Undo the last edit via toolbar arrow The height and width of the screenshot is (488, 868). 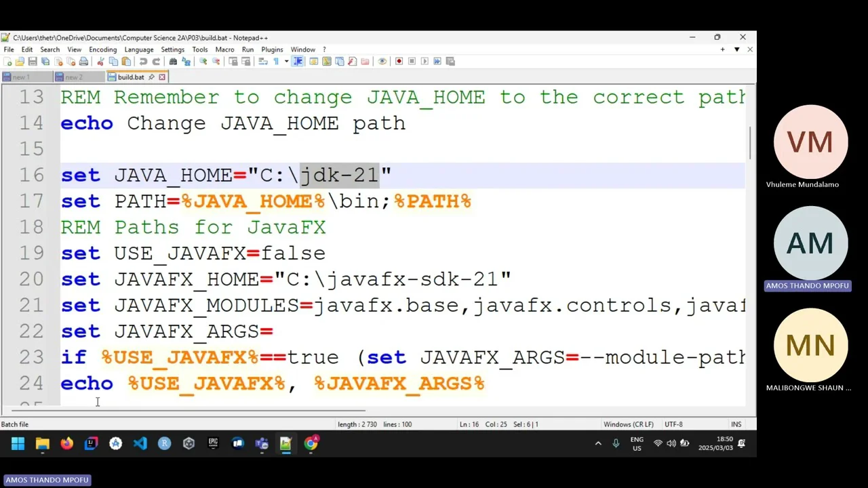(x=143, y=61)
